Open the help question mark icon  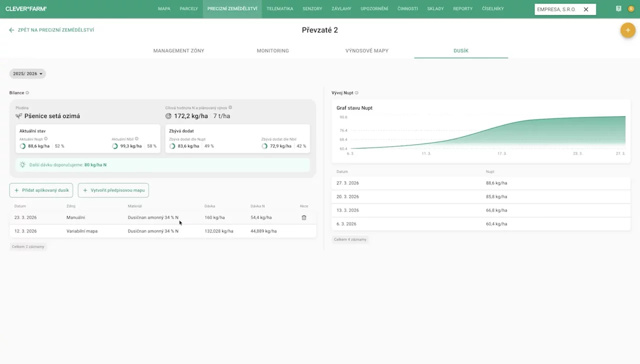click(618, 9)
